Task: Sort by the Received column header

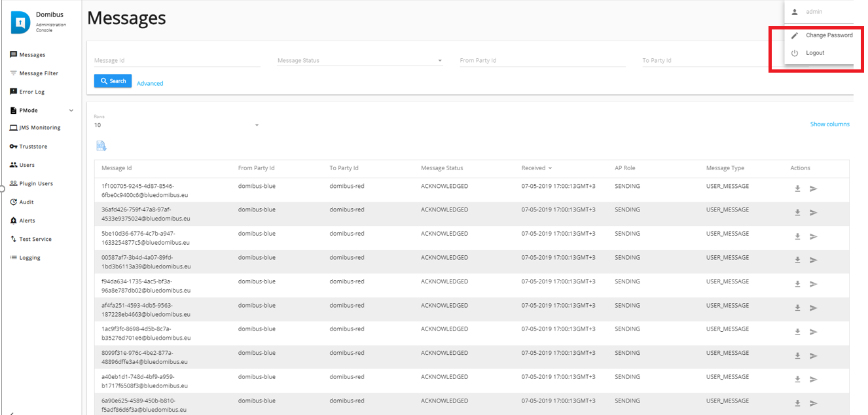Action: [x=537, y=168]
